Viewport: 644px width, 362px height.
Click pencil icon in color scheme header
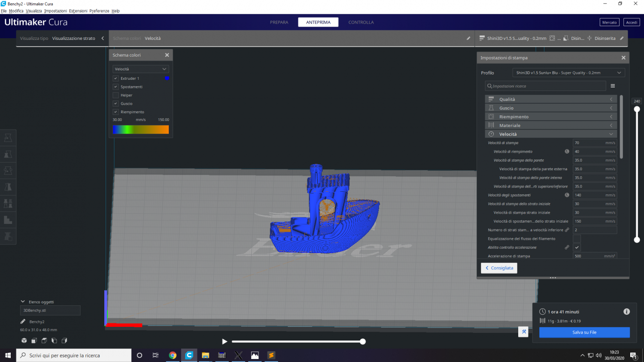point(468,38)
